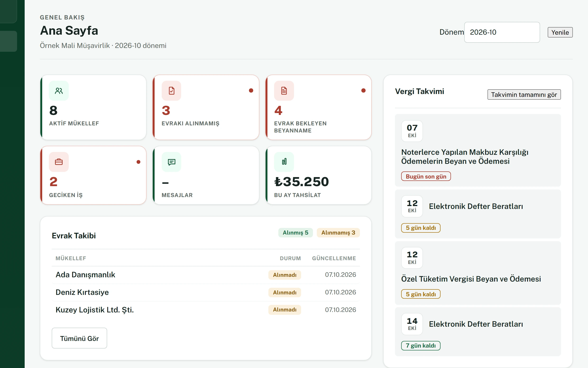
Task: Click the bar chart icon on Bu Ay Tahsilat card
Action: (x=284, y=162)
